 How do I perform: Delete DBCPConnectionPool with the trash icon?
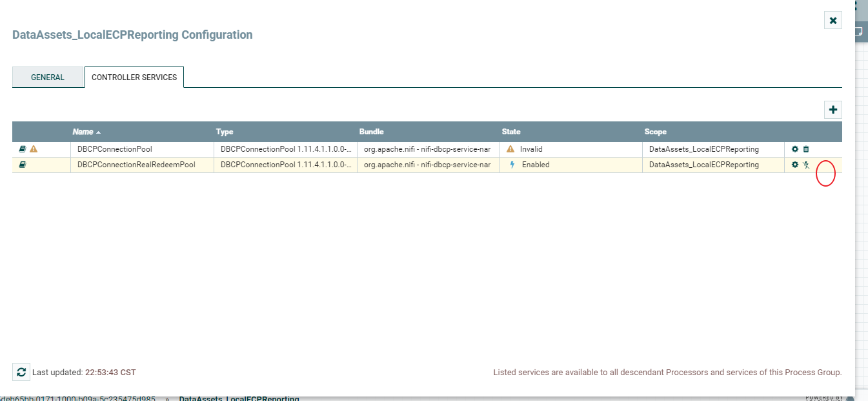tap(806, 149)
